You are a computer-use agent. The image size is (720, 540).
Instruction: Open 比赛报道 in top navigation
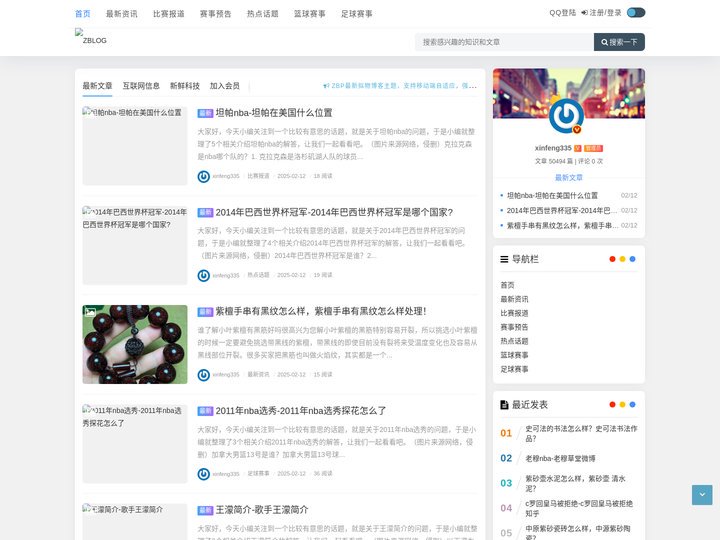169,14
